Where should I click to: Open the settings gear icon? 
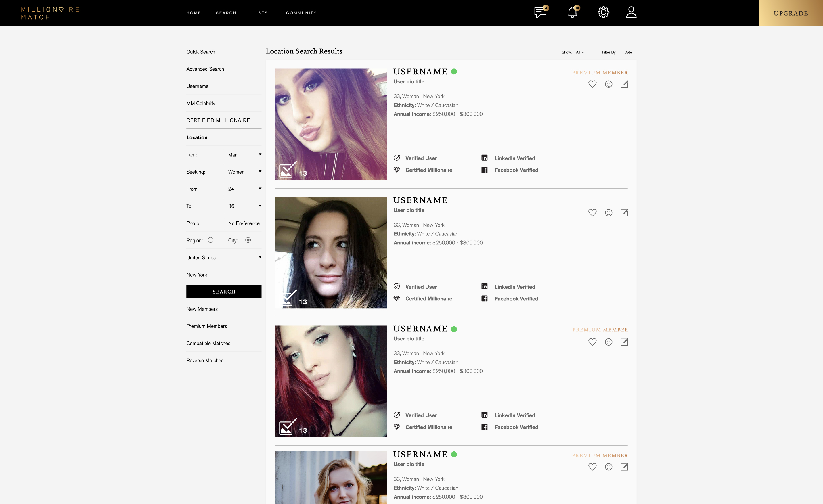[603, 12]
